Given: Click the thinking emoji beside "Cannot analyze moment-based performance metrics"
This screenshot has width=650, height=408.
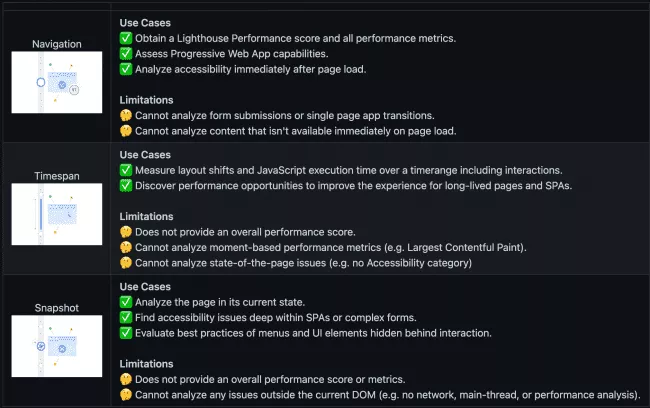Looking at the screenshot, I should (126, 247).
